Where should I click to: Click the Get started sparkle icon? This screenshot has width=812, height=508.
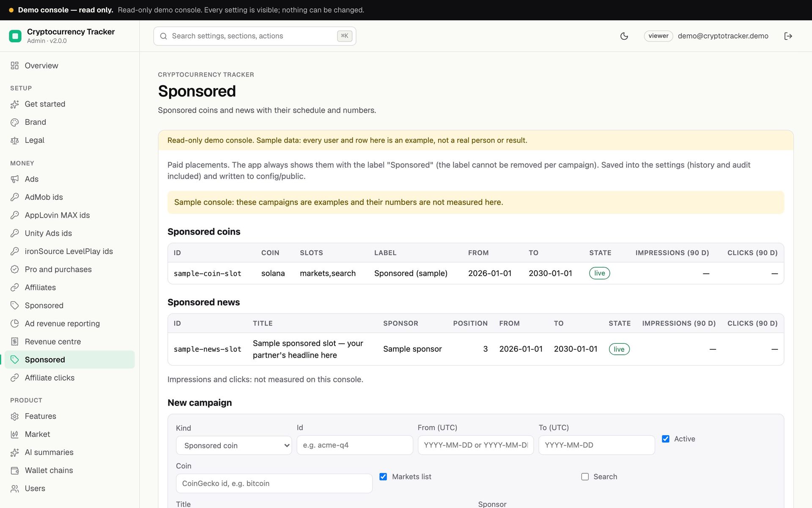[15, 104]
